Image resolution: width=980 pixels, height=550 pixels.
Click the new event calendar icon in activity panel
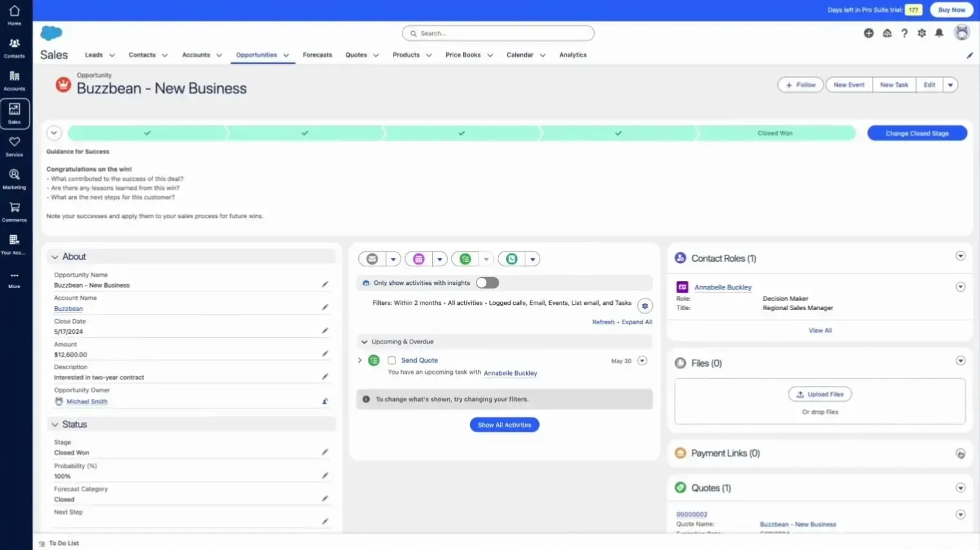[x=419, y=259]
